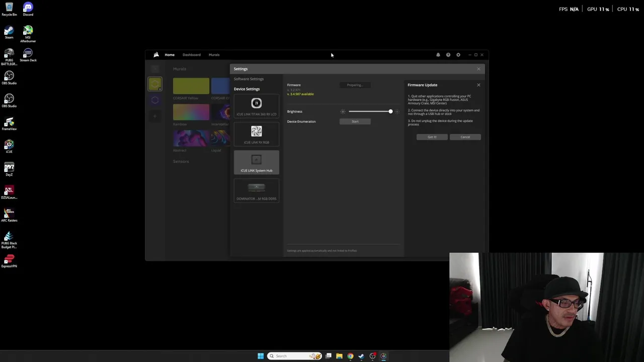
Task: Open the iCUE settings gear icon
Action: [x=458, y=55]
